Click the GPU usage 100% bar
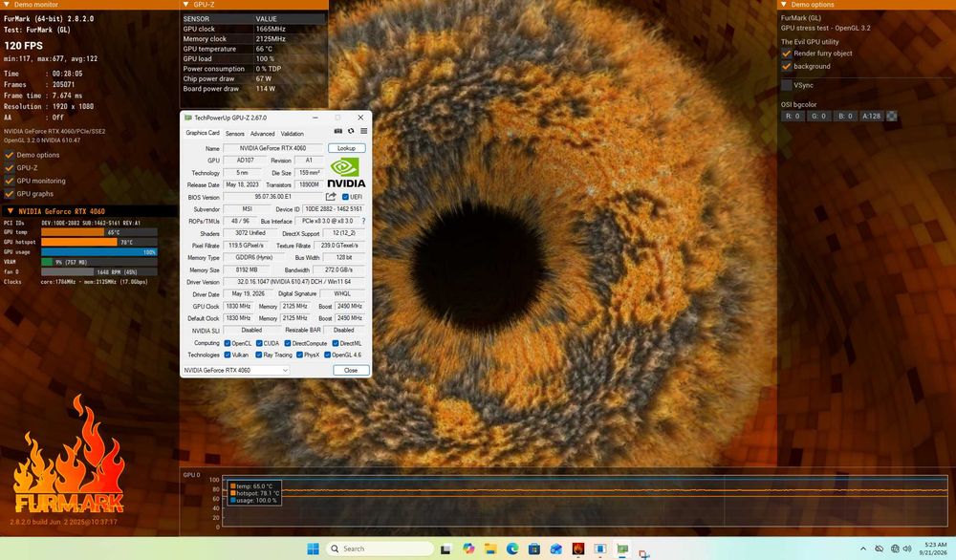Viewport: 956px width, 560px height. pos(99,251)
